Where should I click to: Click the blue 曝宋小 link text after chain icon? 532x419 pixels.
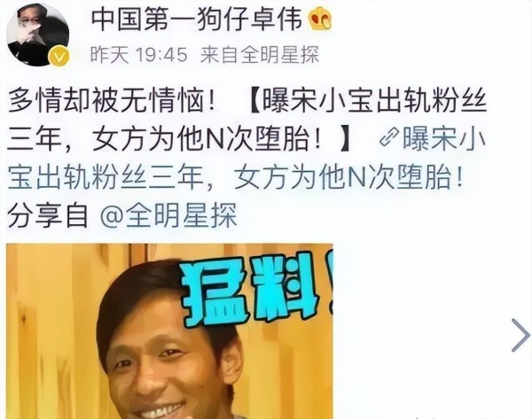tap(444, 138)
